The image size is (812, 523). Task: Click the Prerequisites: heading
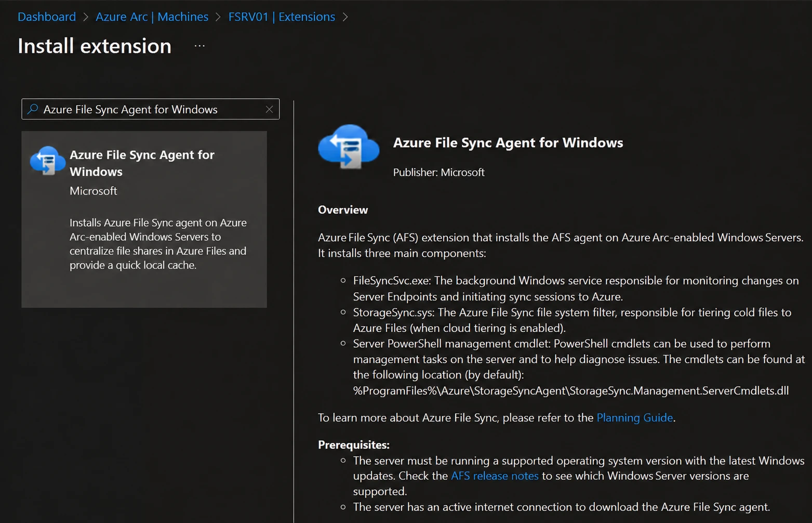click(x=354, y=444)
